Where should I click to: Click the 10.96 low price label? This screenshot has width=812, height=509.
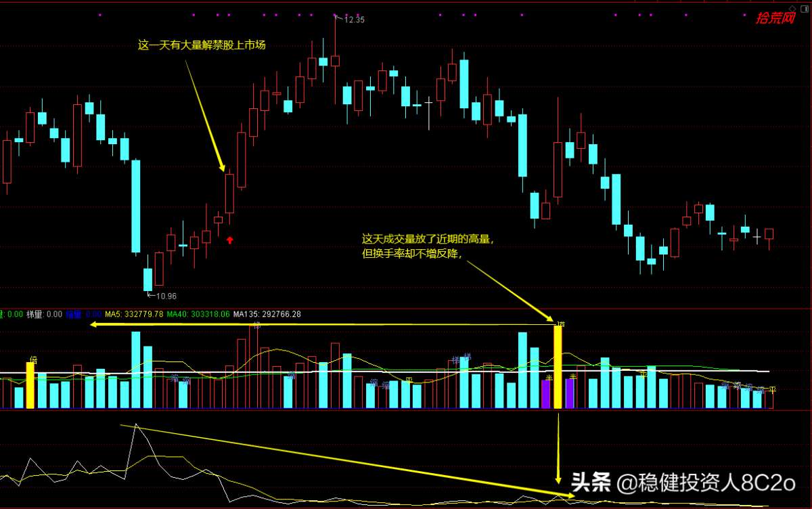(166, 296)
